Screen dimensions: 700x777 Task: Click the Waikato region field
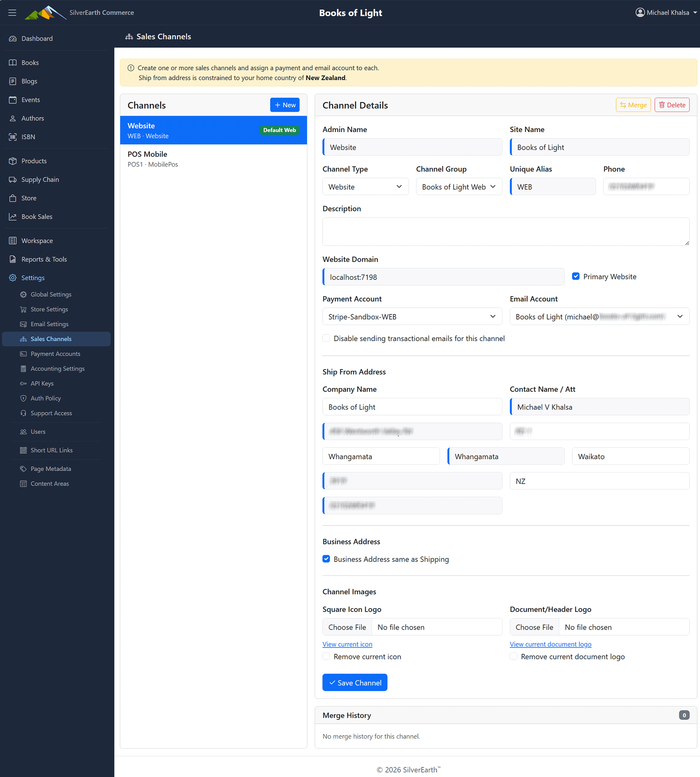(630, 456)
